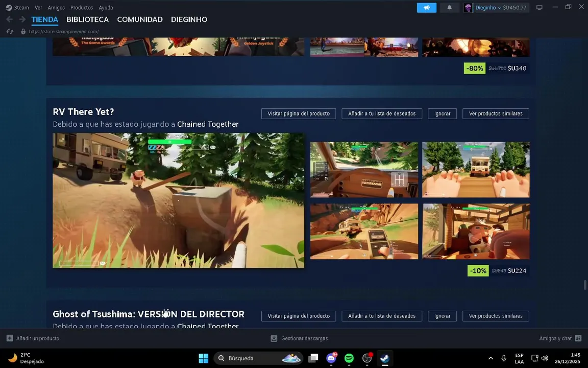Reload the store page
Screen dimensions: 588x368
(x=10, y=32)
